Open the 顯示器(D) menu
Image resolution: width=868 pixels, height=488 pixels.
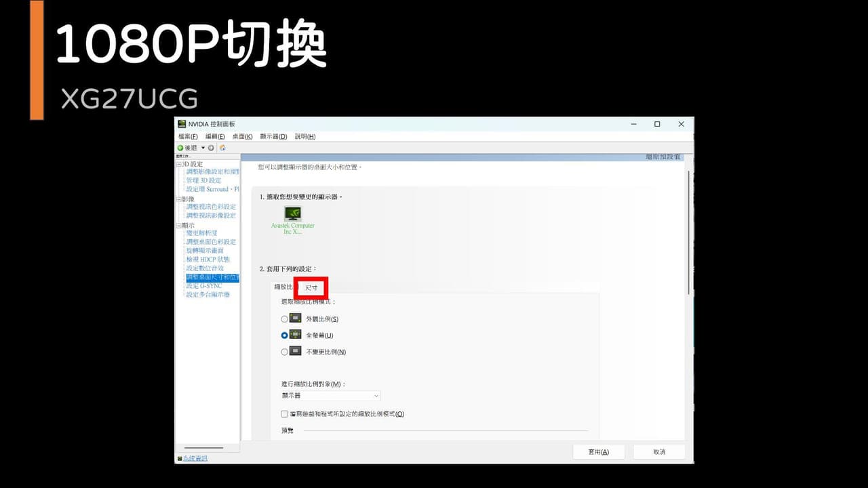point(273,136)
